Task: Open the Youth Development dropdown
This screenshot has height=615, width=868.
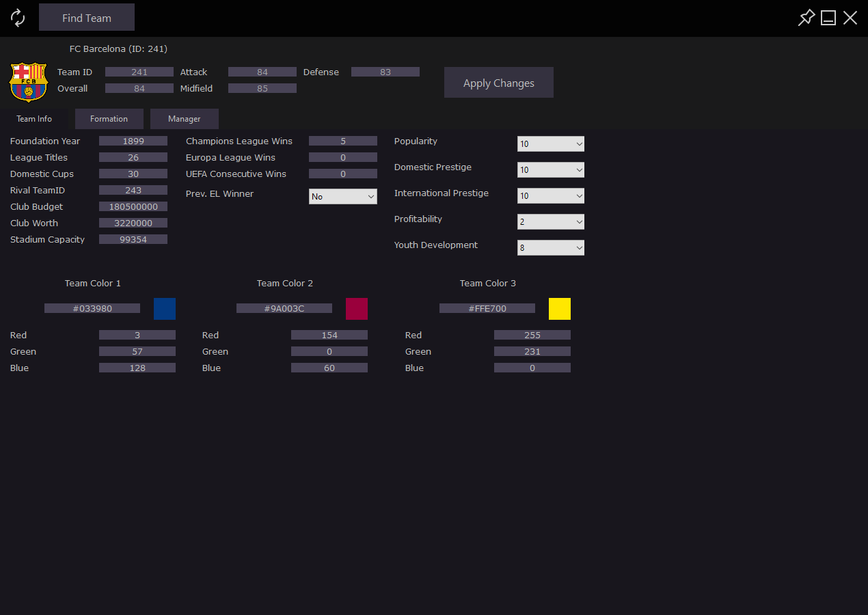Action: [550, 247]
